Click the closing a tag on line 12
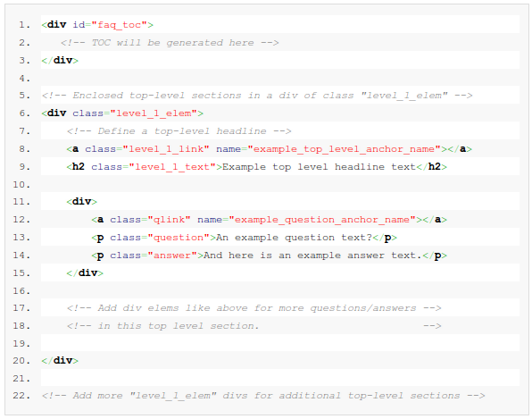The height and width of the screenshot is (419, 532). tap(435, 220)
